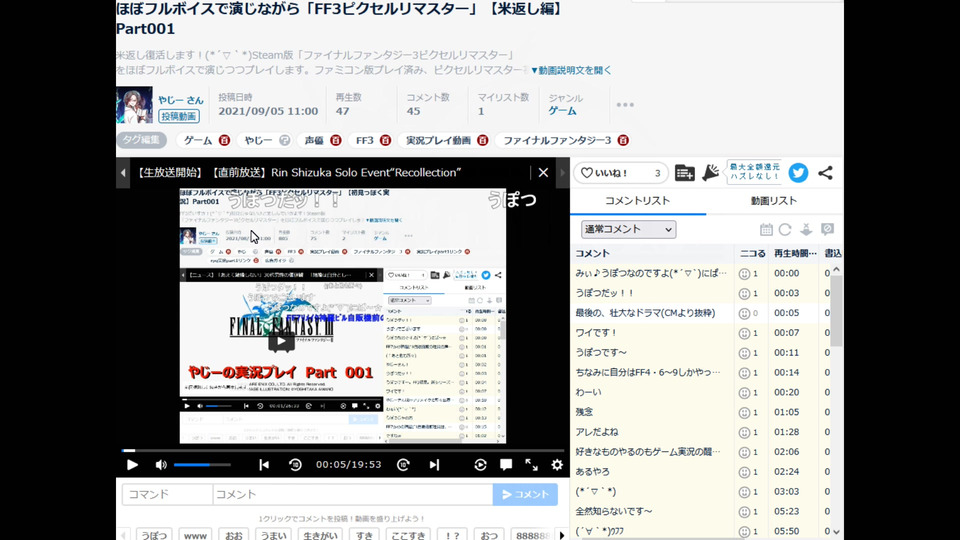Post quick comment おお
Image resolution: width=960 pixels, height=540 pixels.
pos(233,534)
